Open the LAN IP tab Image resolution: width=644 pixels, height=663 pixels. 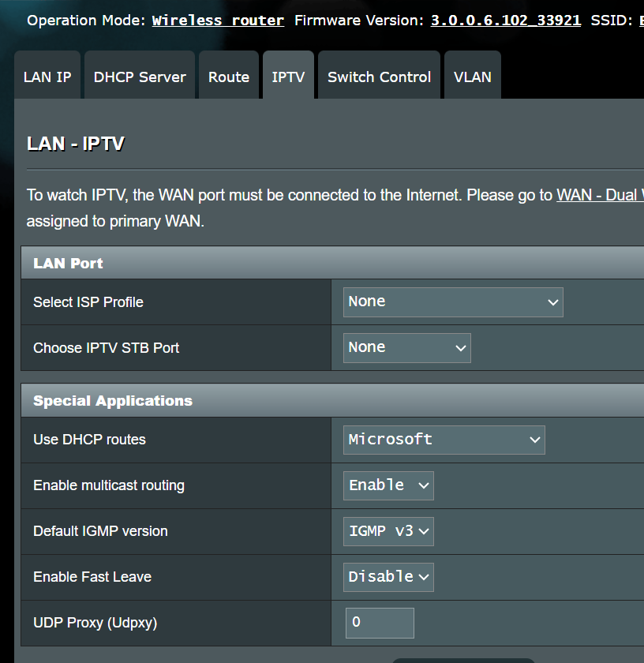click(x=47, y=77)
